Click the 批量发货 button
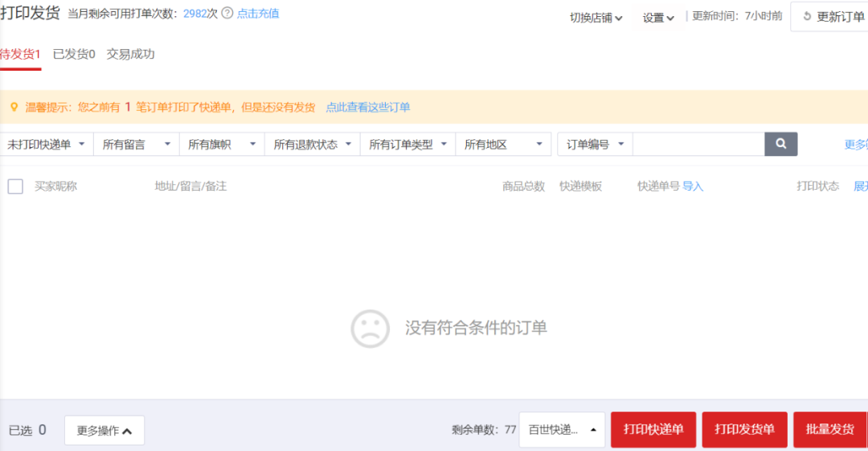This screenshot has width=868, height=451. 829,429
